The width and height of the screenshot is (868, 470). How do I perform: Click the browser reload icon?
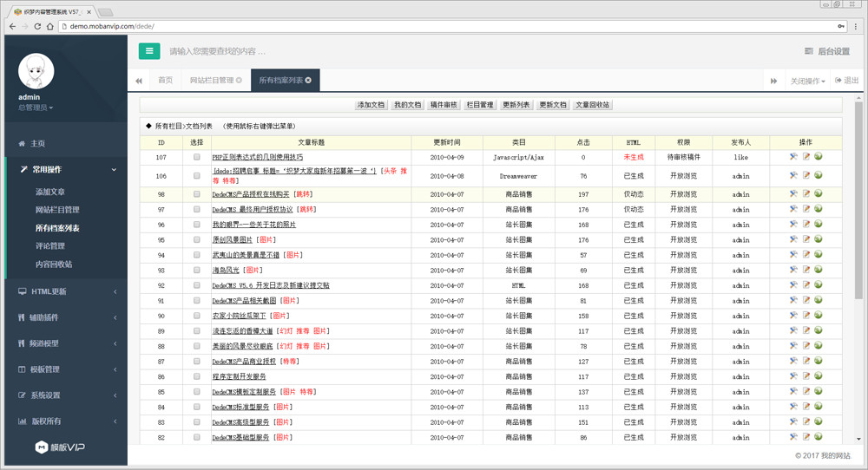37,26
